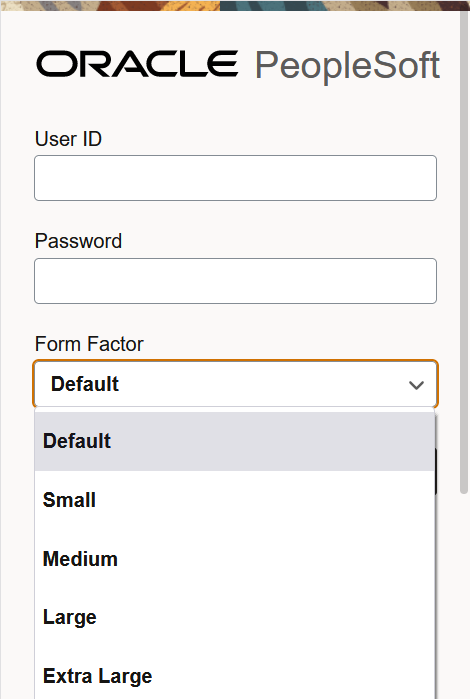Click the Oracle PeopleSoft logo
This screenshot has width=470, height=699.
(238, 65)
